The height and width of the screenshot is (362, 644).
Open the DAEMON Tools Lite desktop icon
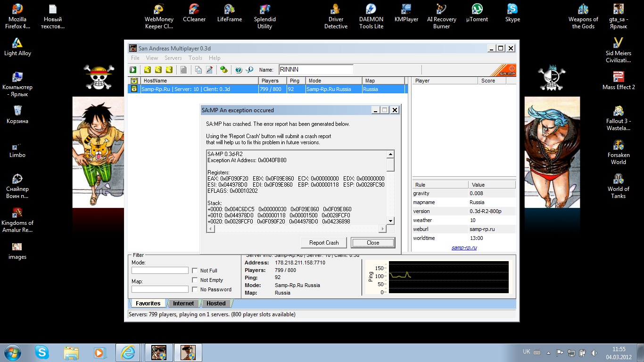click(371, 16)
